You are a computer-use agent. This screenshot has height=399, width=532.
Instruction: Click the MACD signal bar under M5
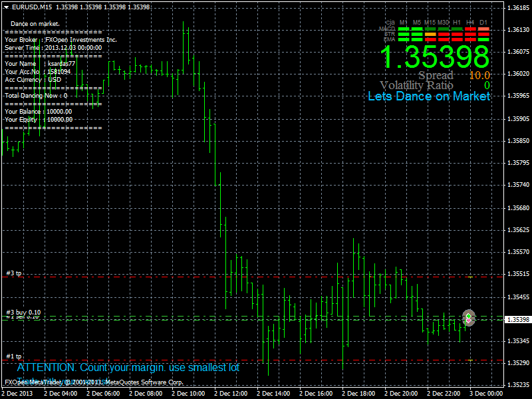[417, 29]
